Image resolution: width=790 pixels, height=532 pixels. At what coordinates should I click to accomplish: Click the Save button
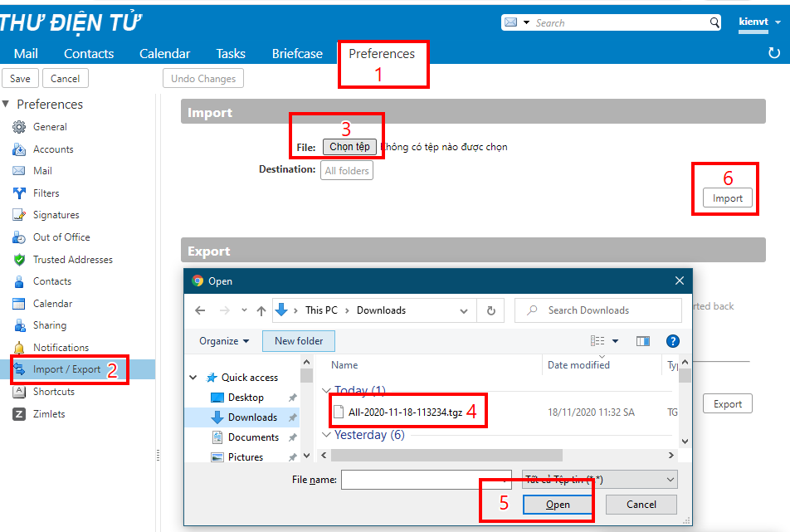pyautogui.click(x=20, y=79)
